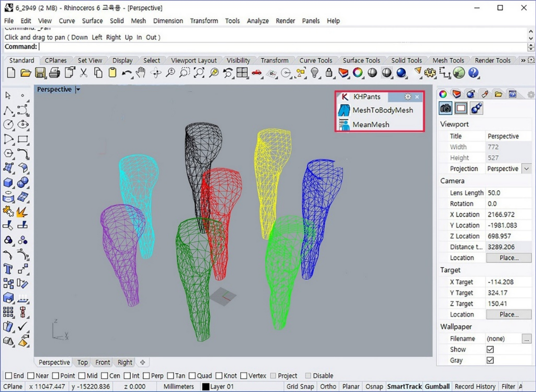Click the Layer 01 black color swatch
Image resolution: width=536 pixels, height=392 pixels.
click(206, 387)
